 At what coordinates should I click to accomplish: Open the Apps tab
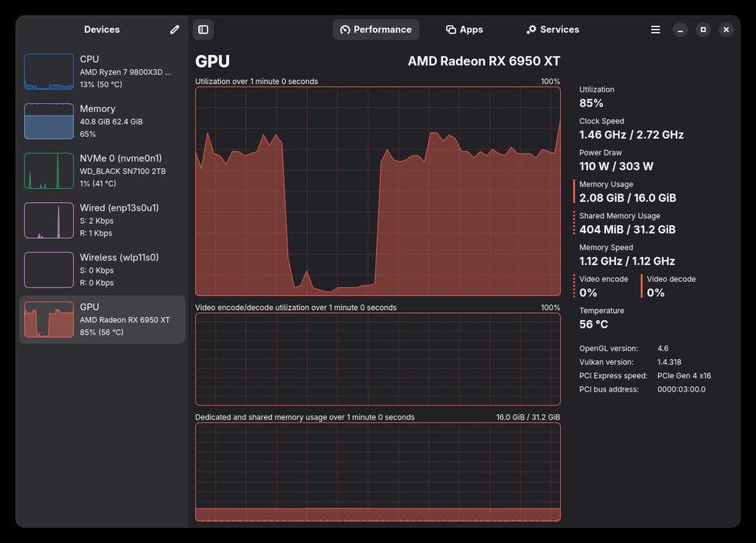coord(465,30)
